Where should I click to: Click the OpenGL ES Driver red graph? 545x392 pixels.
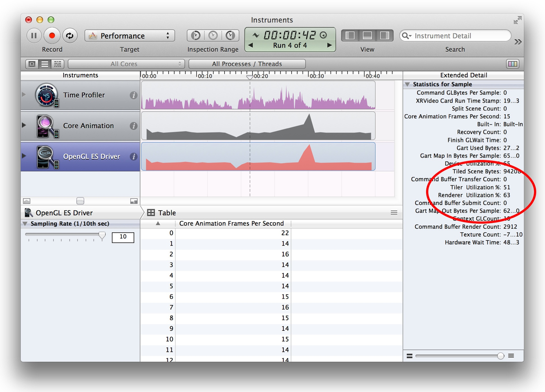258,156
